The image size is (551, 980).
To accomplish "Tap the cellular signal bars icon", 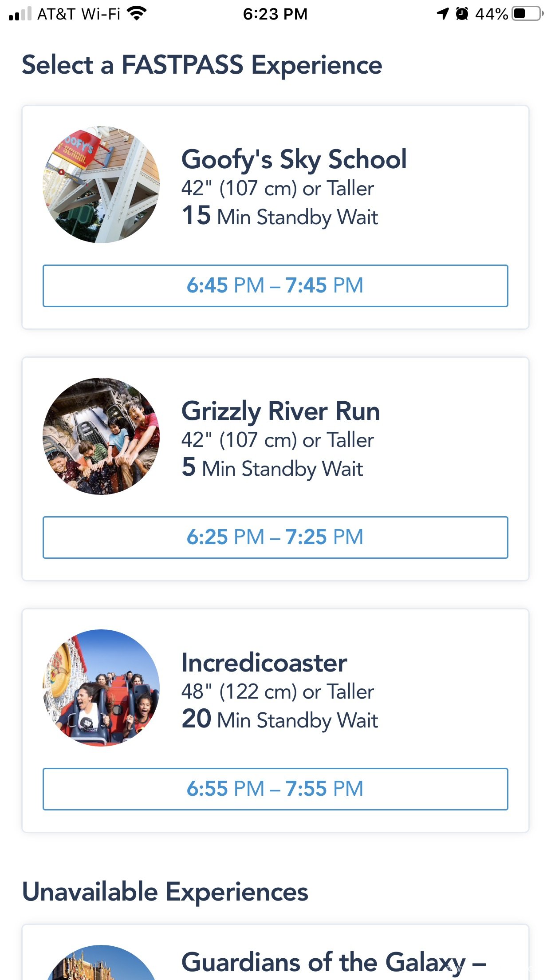I will 20,14.
